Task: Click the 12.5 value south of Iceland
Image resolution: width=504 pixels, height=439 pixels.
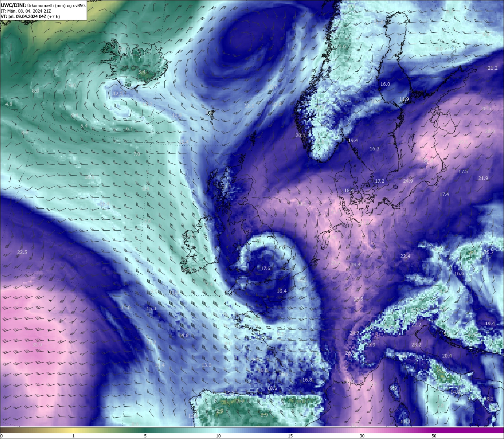Action: tap(118, 94)
